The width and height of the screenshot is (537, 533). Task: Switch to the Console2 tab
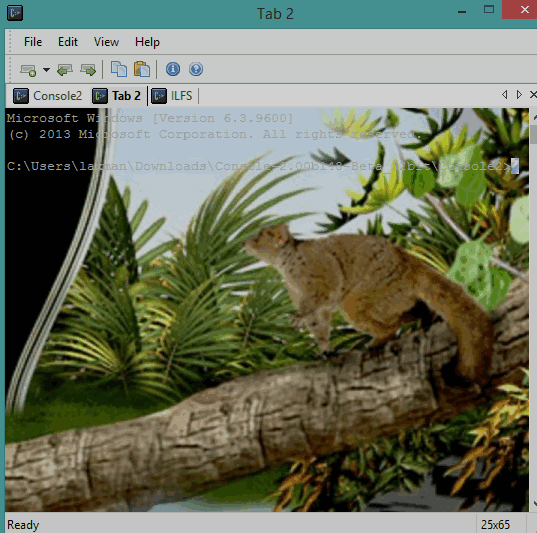pos(48,96)
